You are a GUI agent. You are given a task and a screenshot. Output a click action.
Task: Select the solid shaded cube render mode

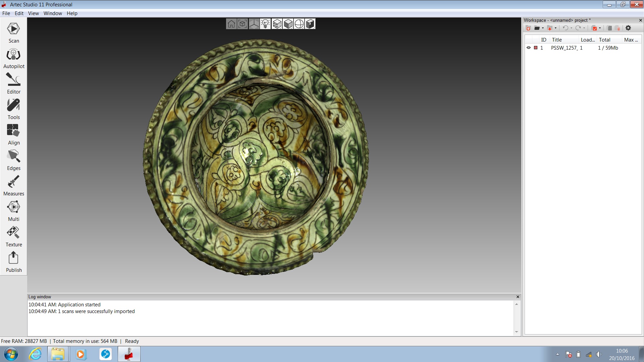[x=288, y=24]
